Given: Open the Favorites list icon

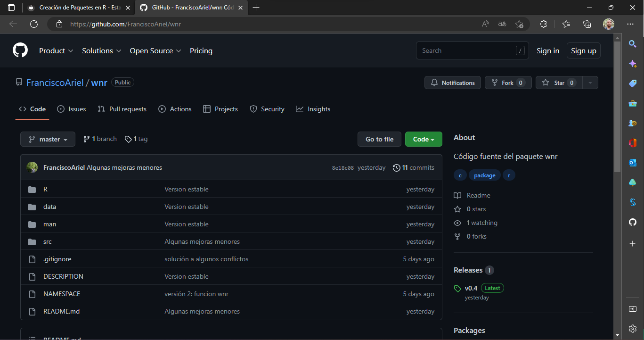Looking at the screenshot, I should point(566,24).
